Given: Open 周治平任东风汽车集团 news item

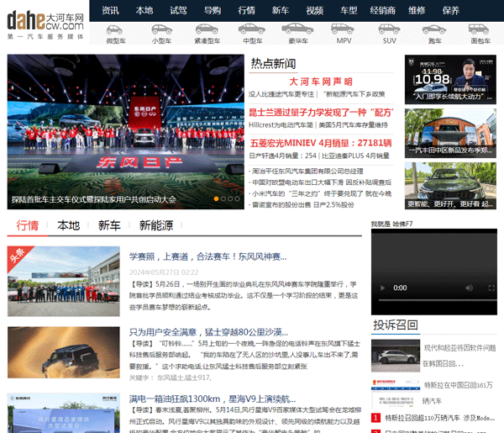Looking at the screenshot, I should [x=307, y=172].
